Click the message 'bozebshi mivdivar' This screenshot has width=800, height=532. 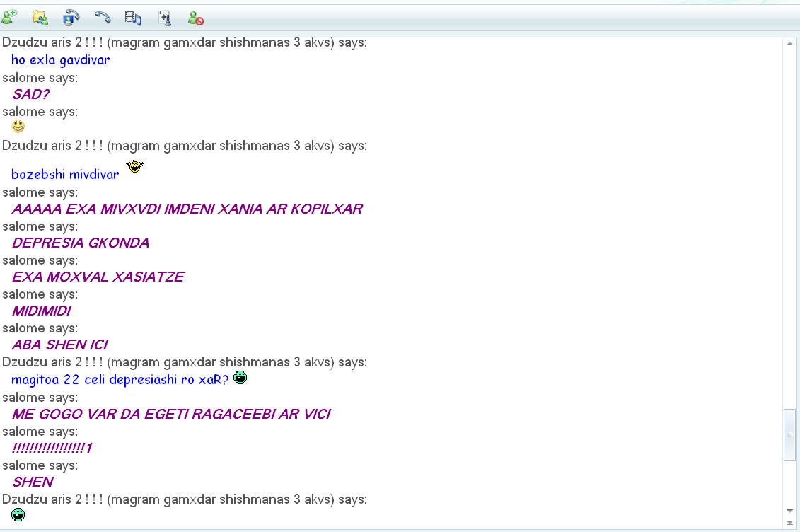tap(65, 175)
